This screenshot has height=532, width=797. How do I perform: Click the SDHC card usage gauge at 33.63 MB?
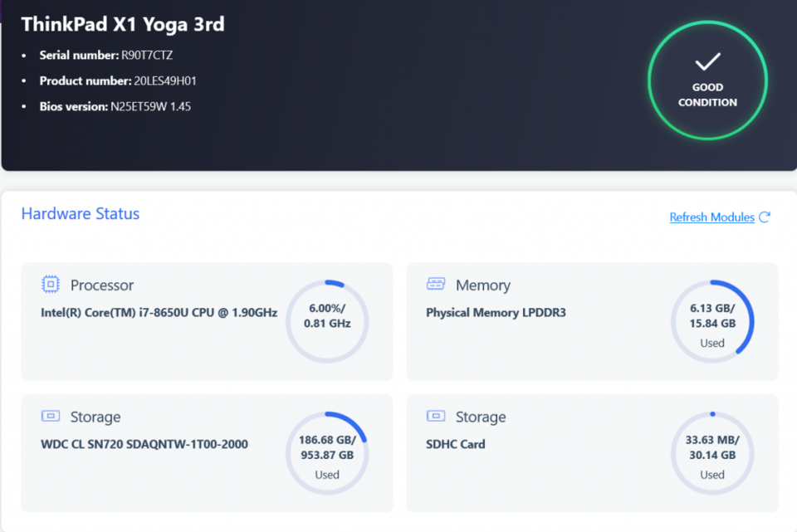tap(712, 452)
